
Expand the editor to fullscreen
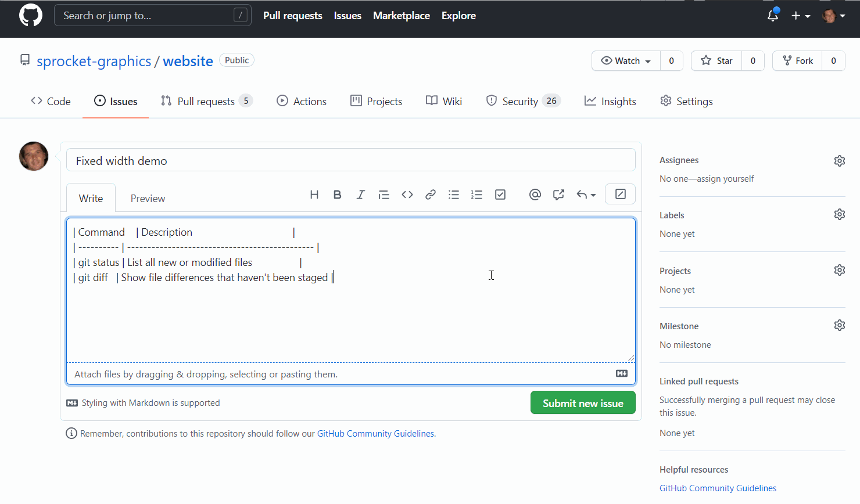coord(620,194)
